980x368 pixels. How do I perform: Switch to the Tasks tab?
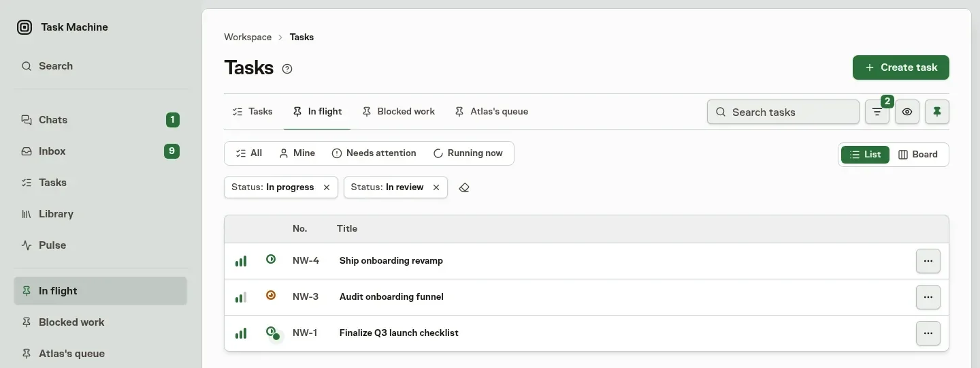[x=252, y=112]
